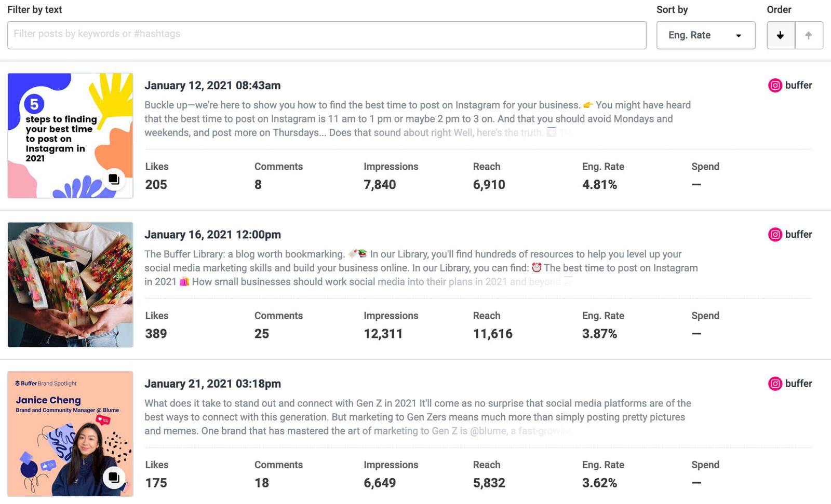Click buffer account name on the third post
Screen dimensions: 831x504
pos(798,384)
